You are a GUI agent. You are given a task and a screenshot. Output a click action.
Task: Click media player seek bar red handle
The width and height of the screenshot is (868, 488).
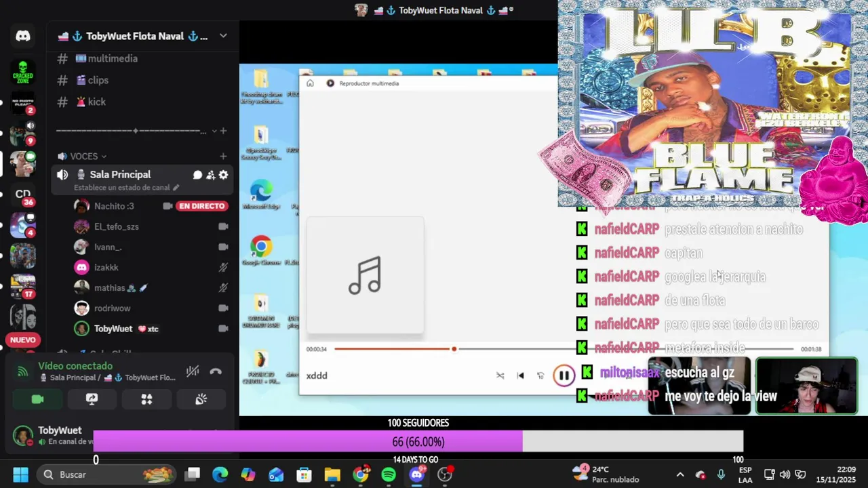pos(454,349)
